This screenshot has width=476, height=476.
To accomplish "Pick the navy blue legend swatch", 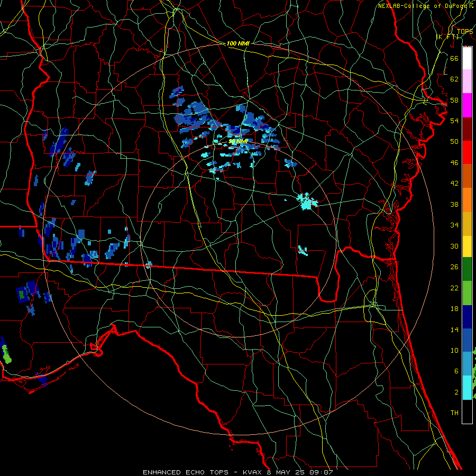I will click(467, 317).
